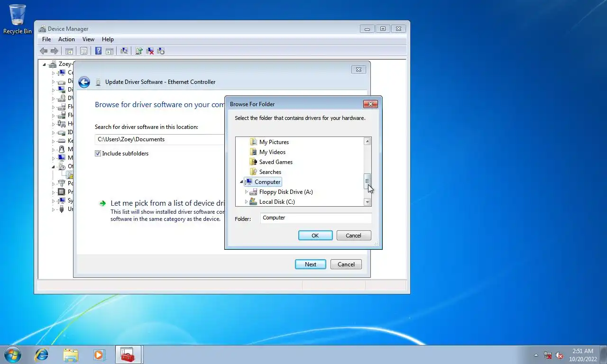
Task: Click Next in Update Driver Software wizard
Action: [311, 264]
